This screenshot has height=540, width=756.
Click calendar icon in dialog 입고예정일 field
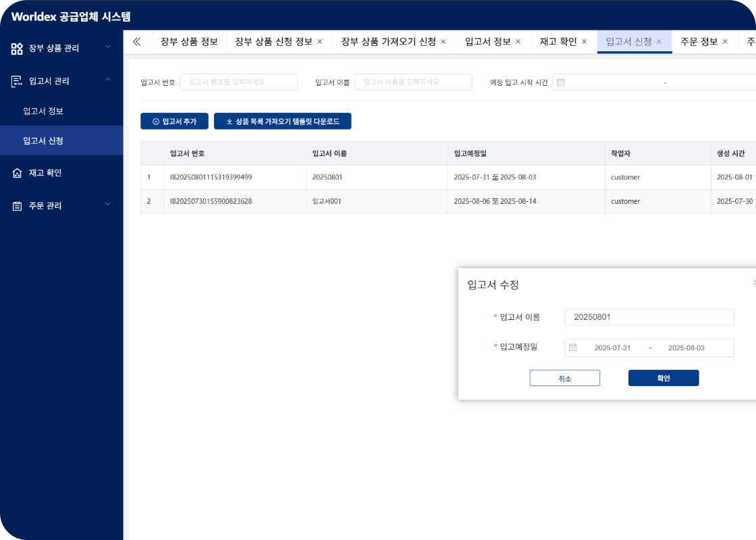tap(573, 348)
